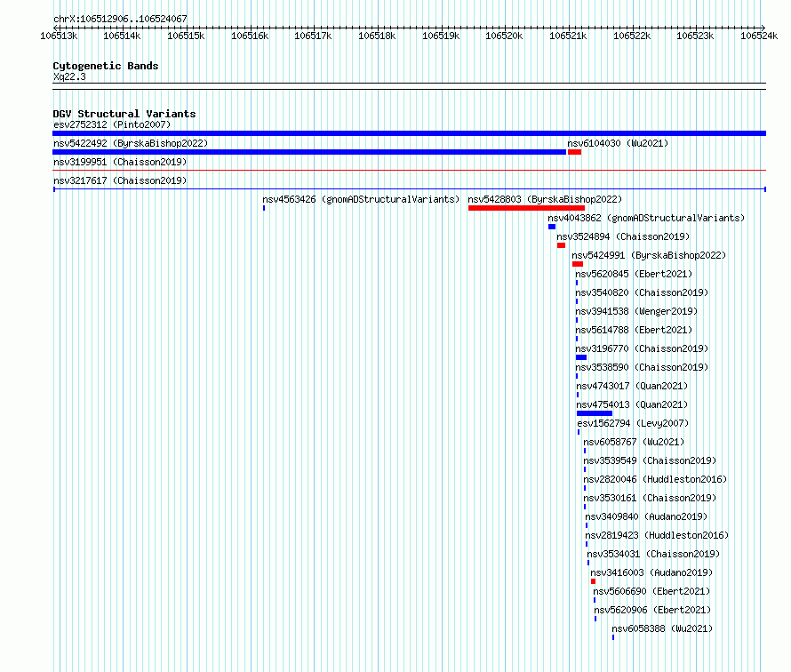Click the red nsv3416003 variant glyph

point(594,581)
